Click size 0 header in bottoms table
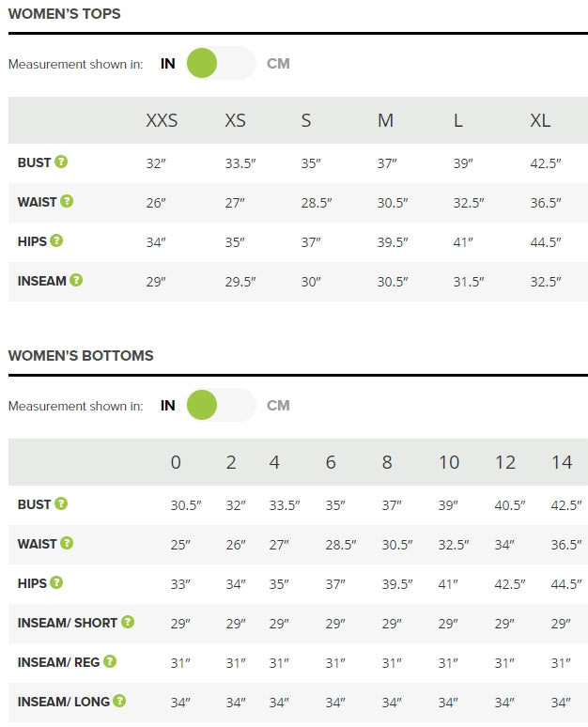Viewport: 588px width, 727px height. pyautogui.click(x=176, y=462)
